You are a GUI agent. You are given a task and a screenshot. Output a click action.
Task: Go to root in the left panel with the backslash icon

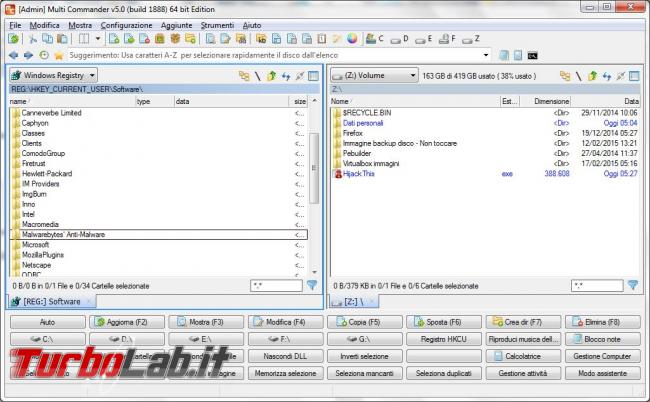(x=258, y=76)
